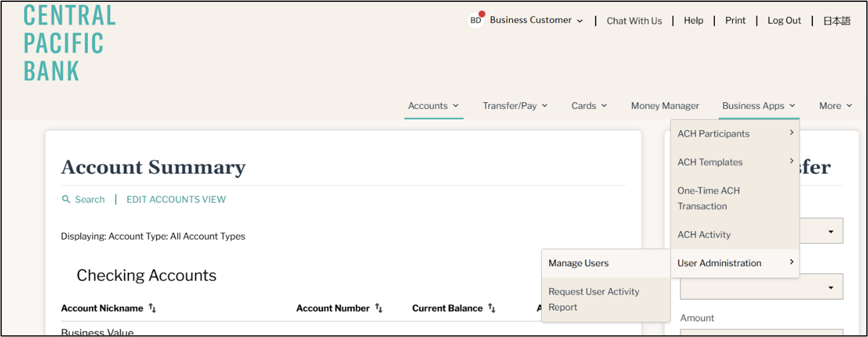Choose Manage Users from submenu
This screenshot has width=868, height=337.
(x=606, y=263)
